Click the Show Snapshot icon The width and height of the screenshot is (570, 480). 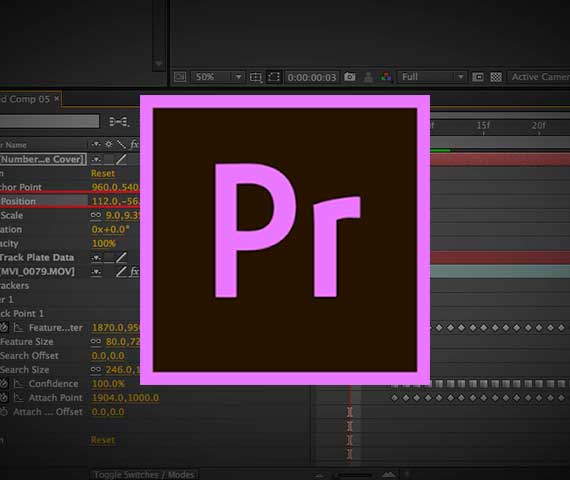tap(368, 77)
